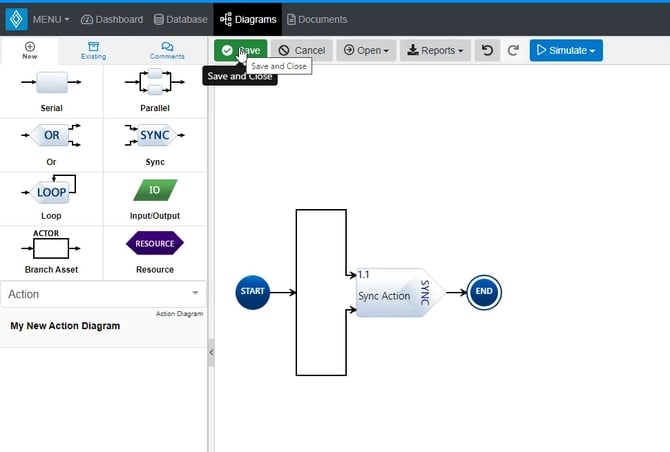Image resolution: width=670 pixels, height=452 pixels.
Task: Select the Input/Output IO icon
Action: (155, 190)
